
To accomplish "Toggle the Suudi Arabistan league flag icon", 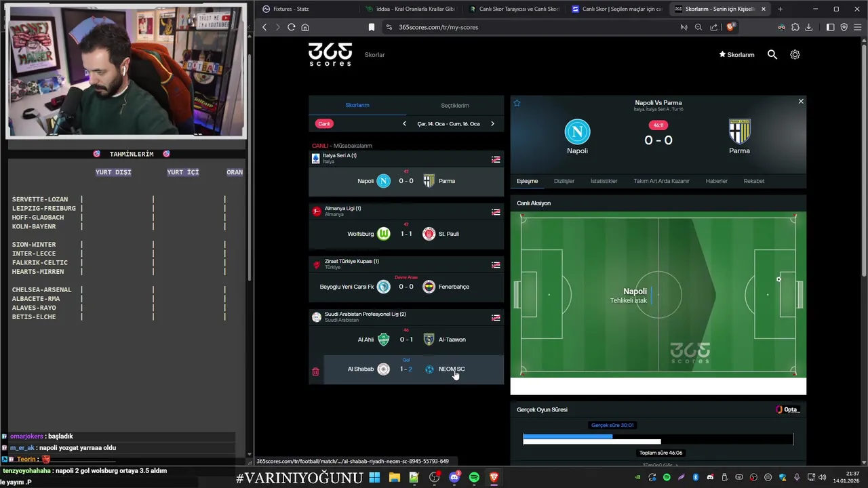I will point(496,318).
